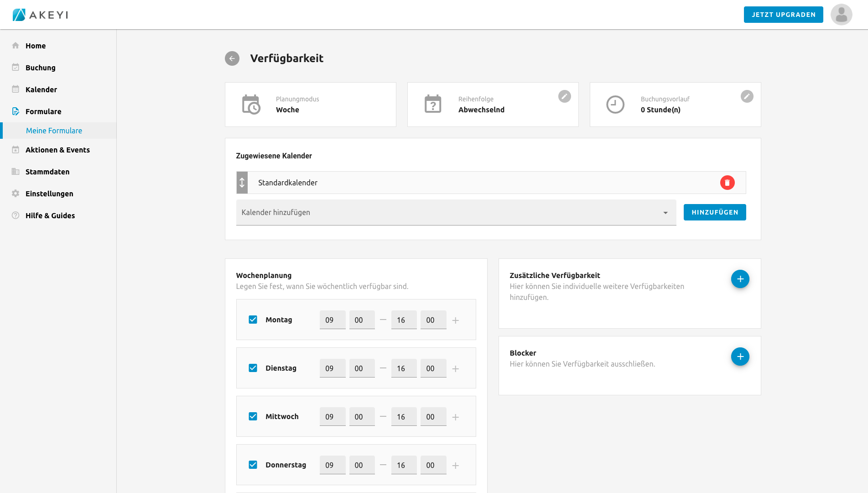Click the back arrow next to Verfügbarkeit
Image resolution: width=868 pixels, height=493 pixels.
232,58
